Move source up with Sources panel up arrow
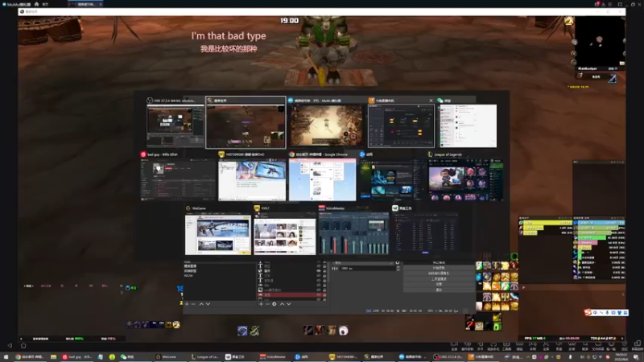This screenshot has height=362, width=644. pos(283,304)
